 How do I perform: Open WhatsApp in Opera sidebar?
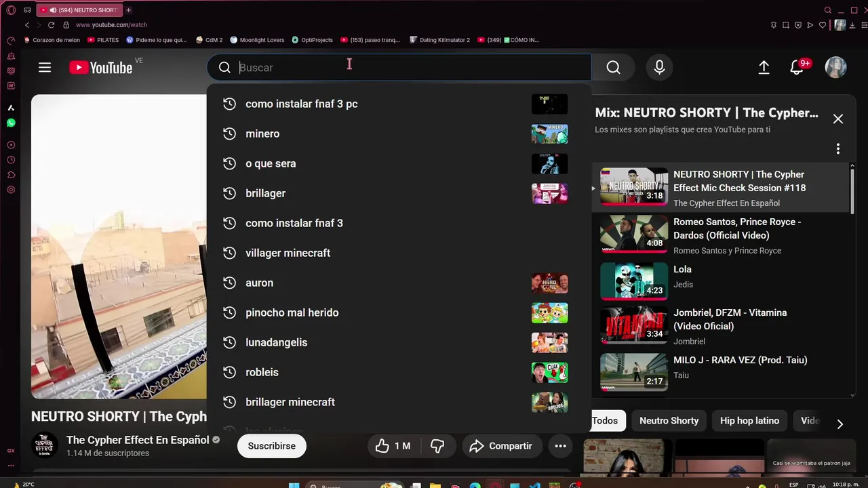coord(11,123)
